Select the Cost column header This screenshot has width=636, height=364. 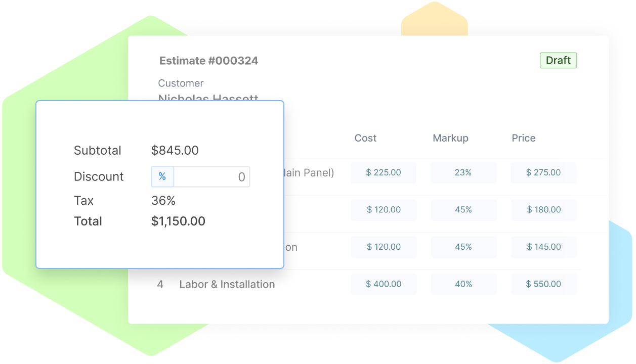(365, 138)
